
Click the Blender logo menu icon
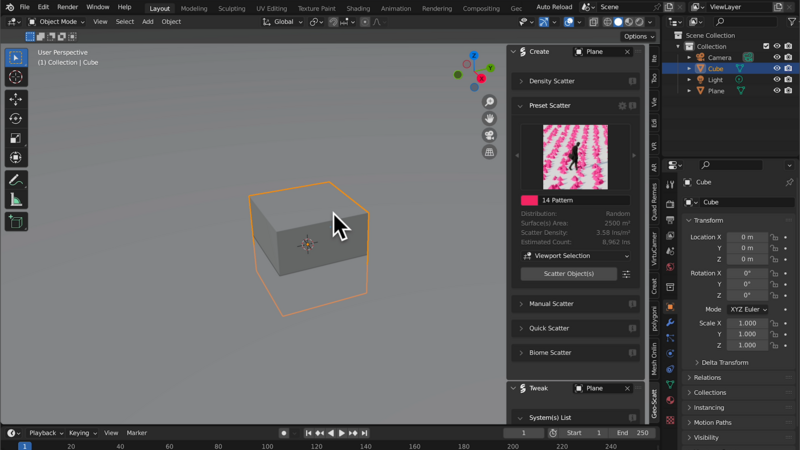click(10, 7)
